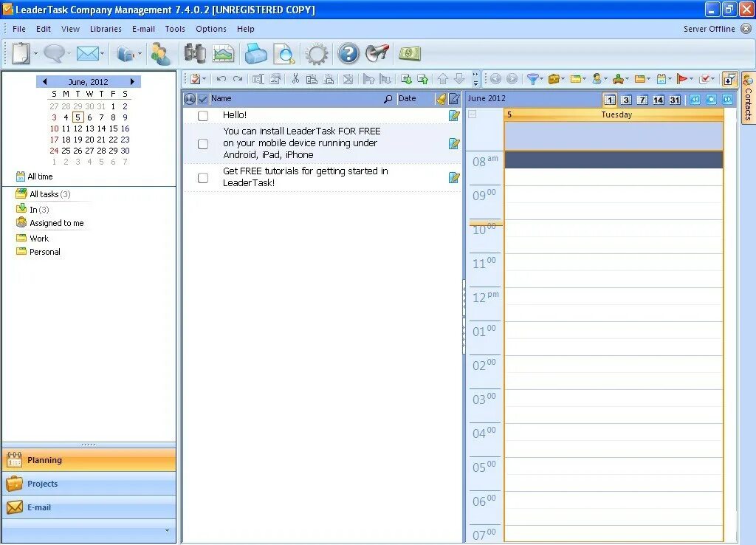This screenshot has width=756, height=545.
Task: Switch calendar to 1-day view
Action: [609, 100]
